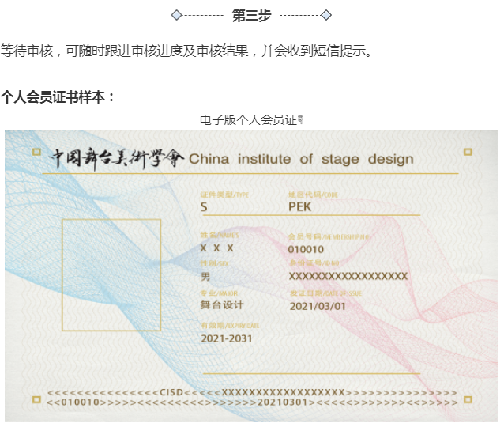Click the bottom-left gold corner square on certificate
Image resolution: width=504 pixels, height=427 pixels.
pyautogui.click(x=36, y=399)
